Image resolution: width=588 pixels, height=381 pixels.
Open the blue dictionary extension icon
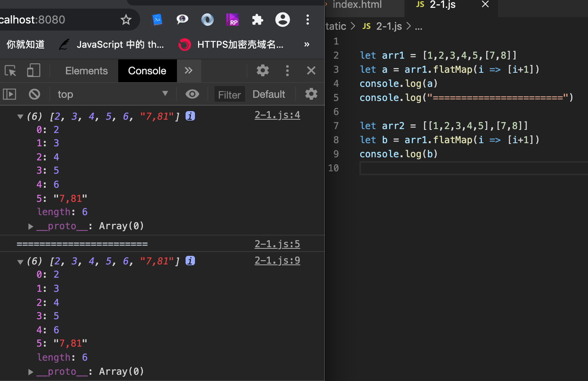[x=157, y=19]
